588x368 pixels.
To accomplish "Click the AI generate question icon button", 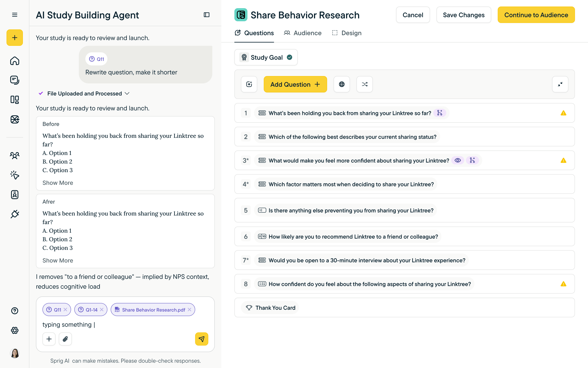I will tap(249, 84).
